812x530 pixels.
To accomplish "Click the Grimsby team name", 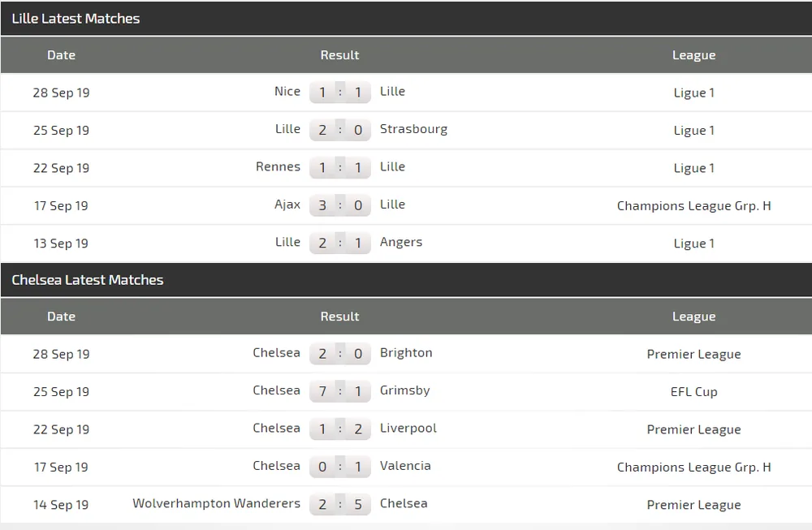I will [404, 390].
